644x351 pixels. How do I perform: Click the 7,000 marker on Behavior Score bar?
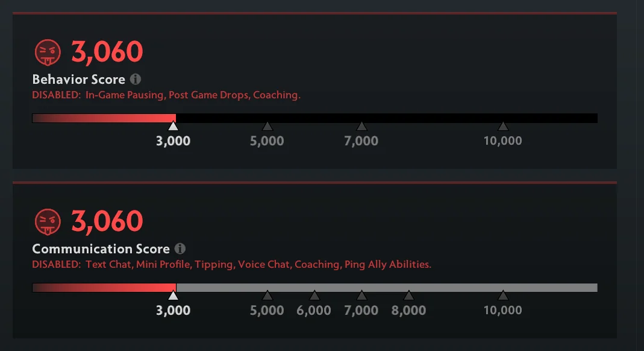coord(361,126)
